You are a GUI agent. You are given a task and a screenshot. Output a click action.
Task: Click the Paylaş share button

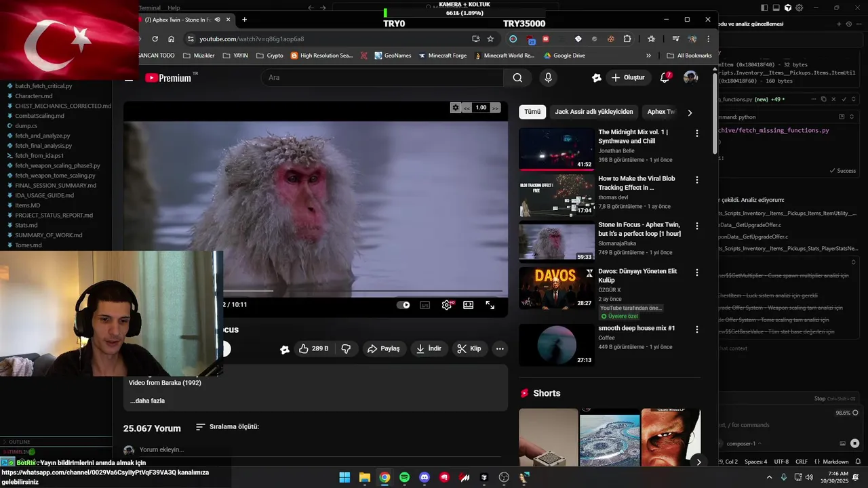pyautogui.click(x=383, y=348)
